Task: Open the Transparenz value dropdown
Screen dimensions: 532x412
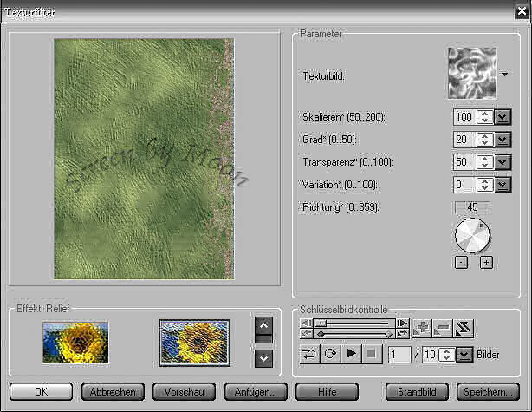Action: (x=503, y=161)
